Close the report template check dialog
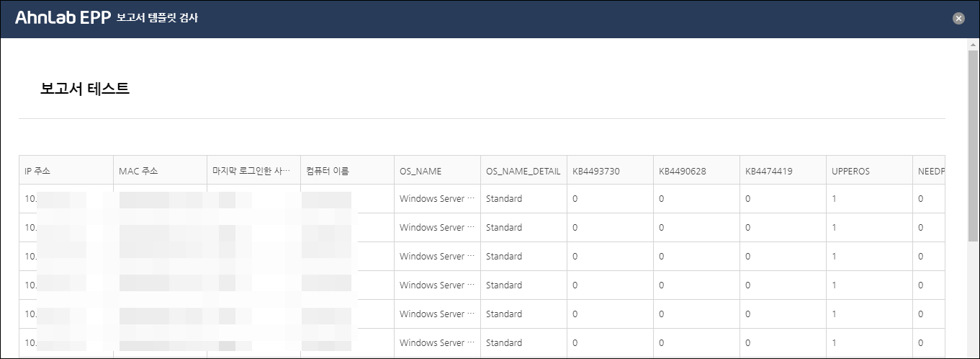Viewport: 980px width, 359px height. point(958,18)
